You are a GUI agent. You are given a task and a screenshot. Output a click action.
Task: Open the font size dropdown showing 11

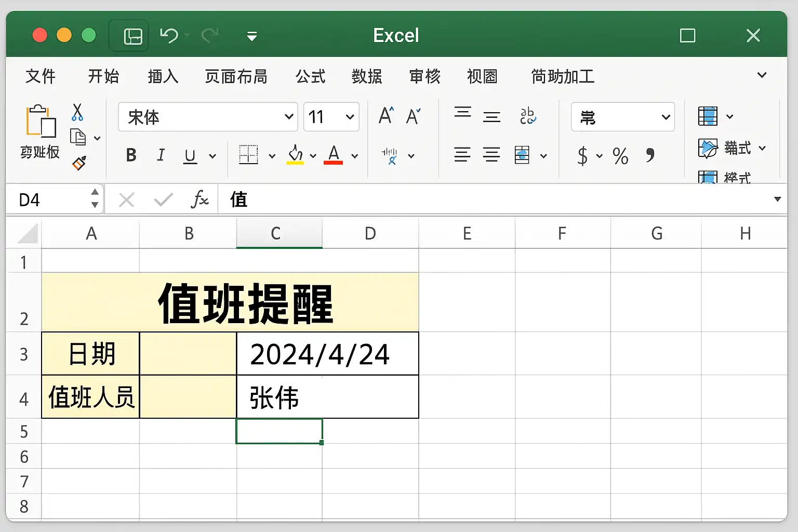click(x=331, y=117)
